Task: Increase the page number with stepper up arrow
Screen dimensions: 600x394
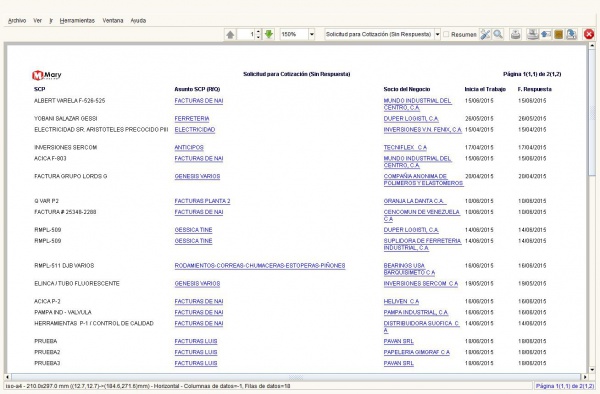Action: (x=258, y=32)
